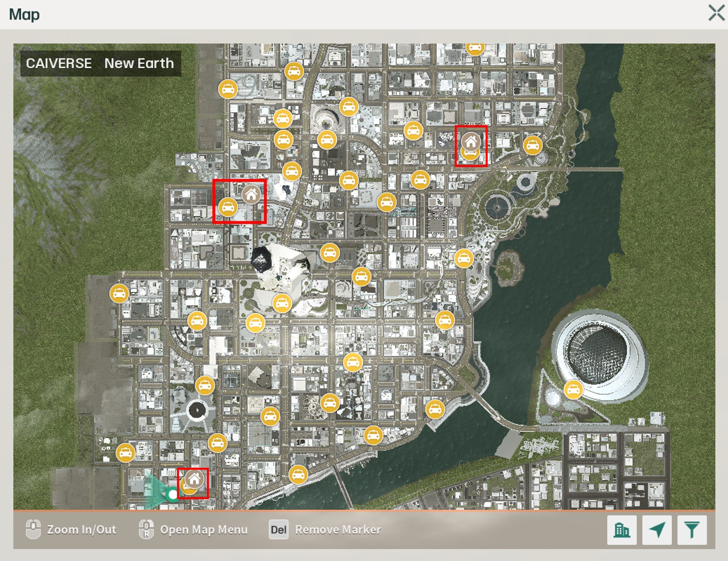This screenshot has height=561, width=728.
Task: Select the taxi stop right of the northeast home
Action: [533, 145]
